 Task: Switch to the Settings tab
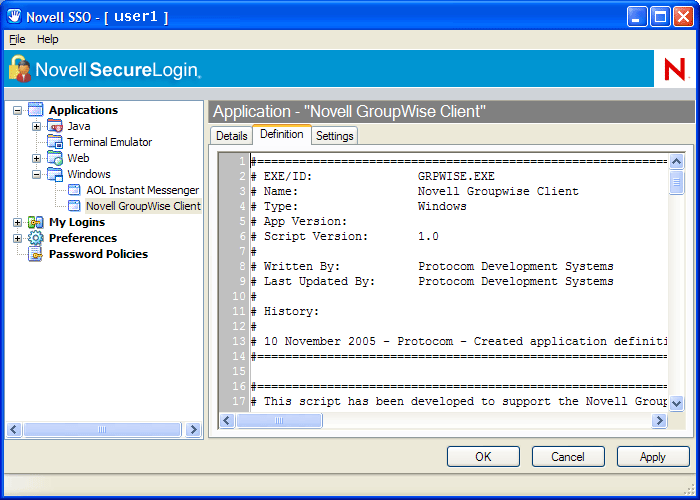tap(334, 136)
